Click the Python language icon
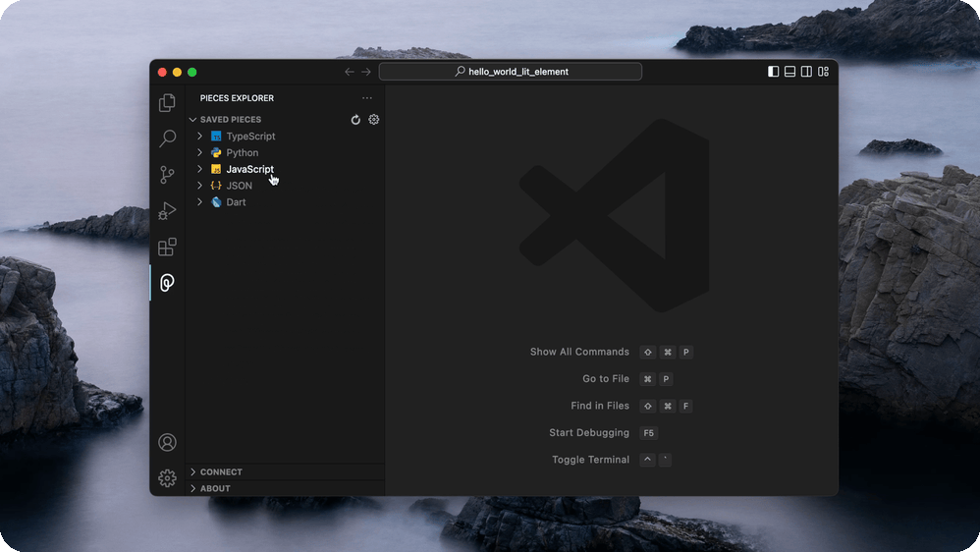Image resolution: width=980 pixels, height=552 pixels. point(216,152)
